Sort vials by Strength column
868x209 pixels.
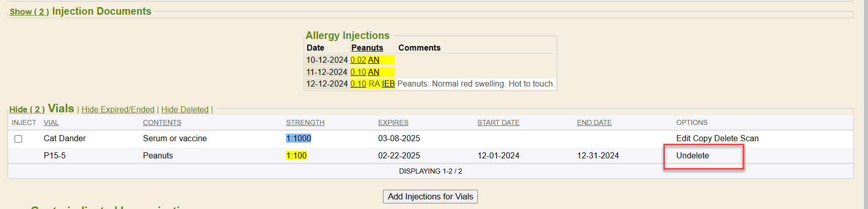coord(305,122)
